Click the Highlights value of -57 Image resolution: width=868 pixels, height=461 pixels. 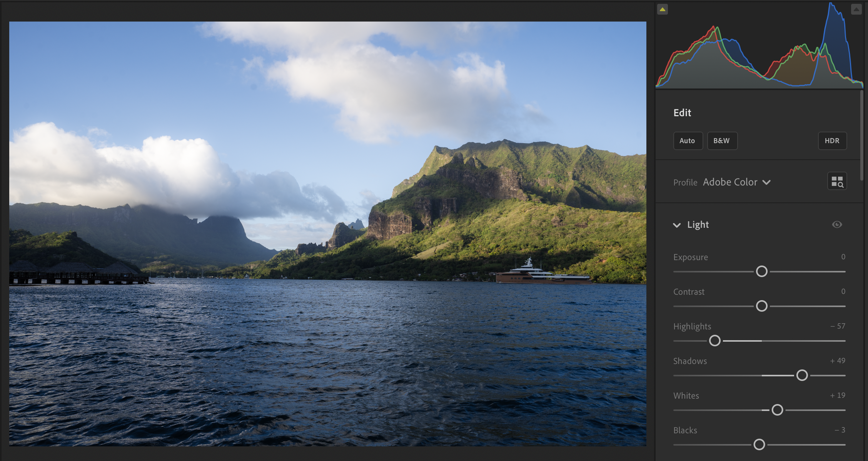838,326
